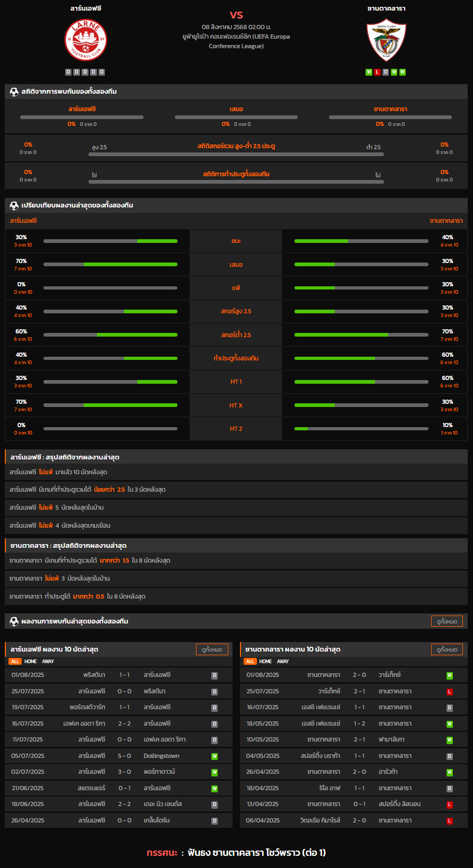Click UEFA Europa Conference League competition text
This screenshot has width=473, height=868.
coord(236,41)
